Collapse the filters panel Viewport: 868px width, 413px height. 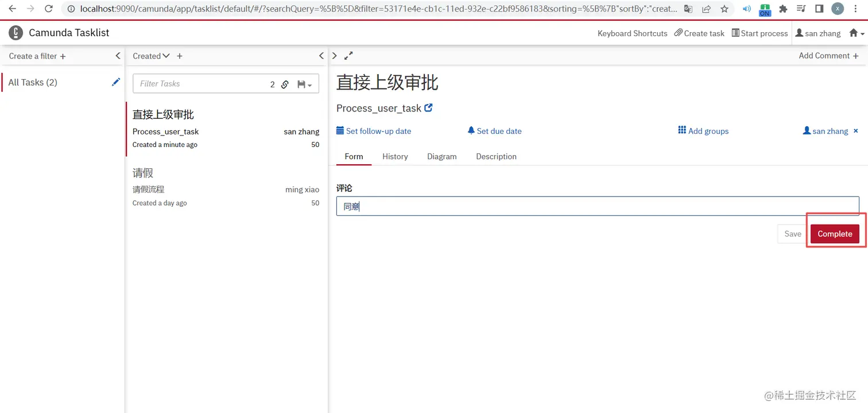(118, 56)
